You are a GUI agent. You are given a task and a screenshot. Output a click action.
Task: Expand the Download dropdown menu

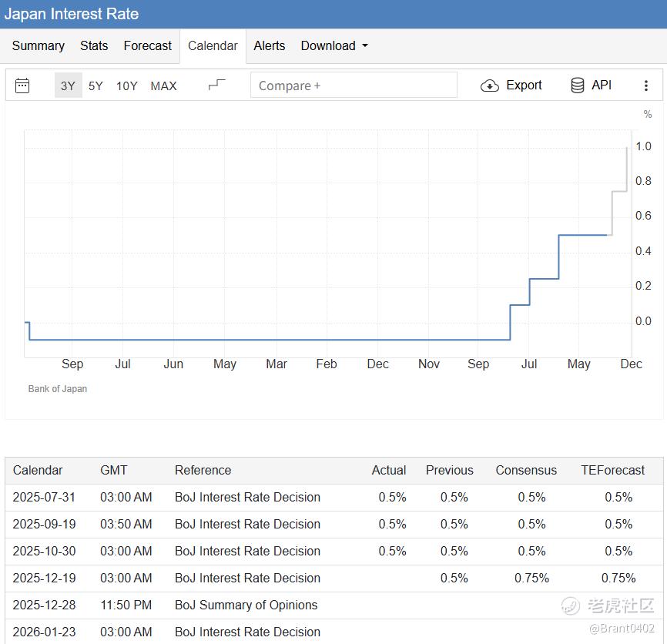[334, 45]
